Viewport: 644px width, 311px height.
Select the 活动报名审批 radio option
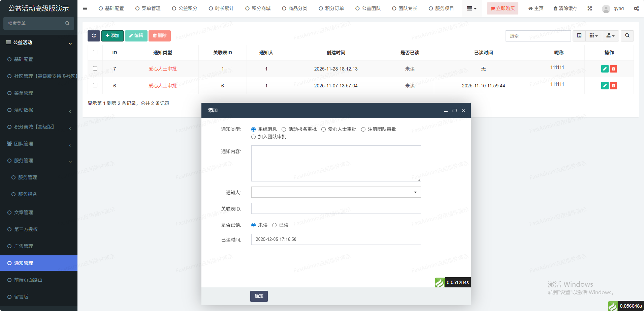pyautogui.click(x=284, y=130)
